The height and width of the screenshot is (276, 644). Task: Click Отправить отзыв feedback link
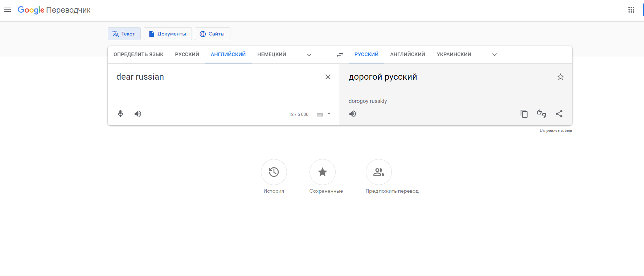[x=556, y=130]
